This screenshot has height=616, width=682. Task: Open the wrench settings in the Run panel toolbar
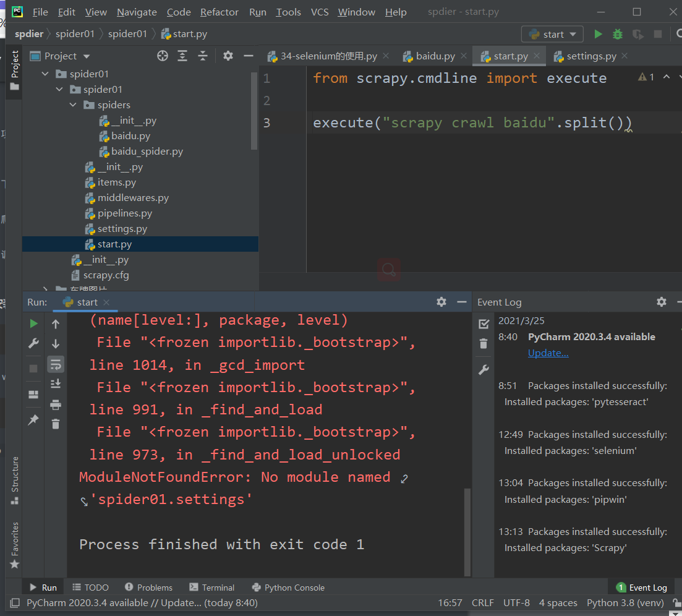pyautogui.click(x=33, y=344)
